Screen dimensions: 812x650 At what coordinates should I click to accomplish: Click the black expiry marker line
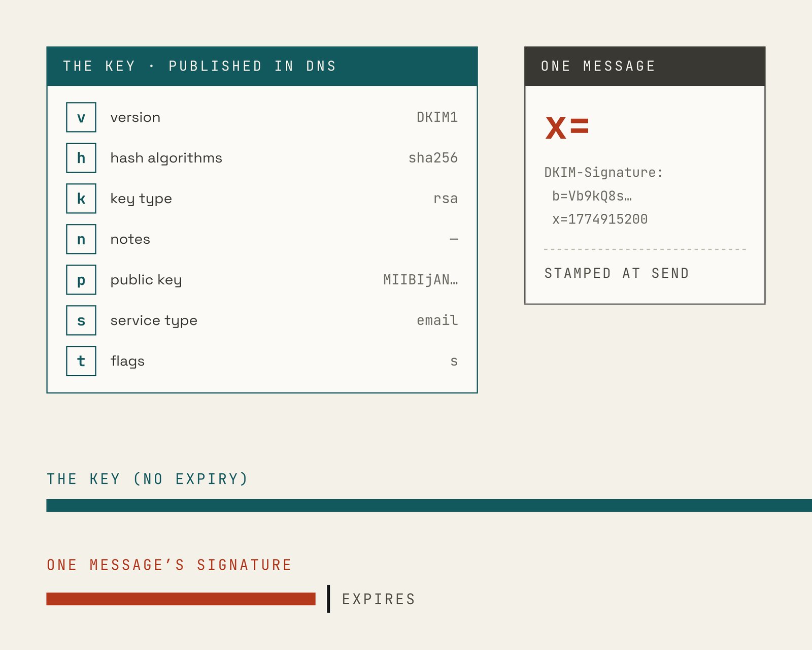(x=328, y=599)
